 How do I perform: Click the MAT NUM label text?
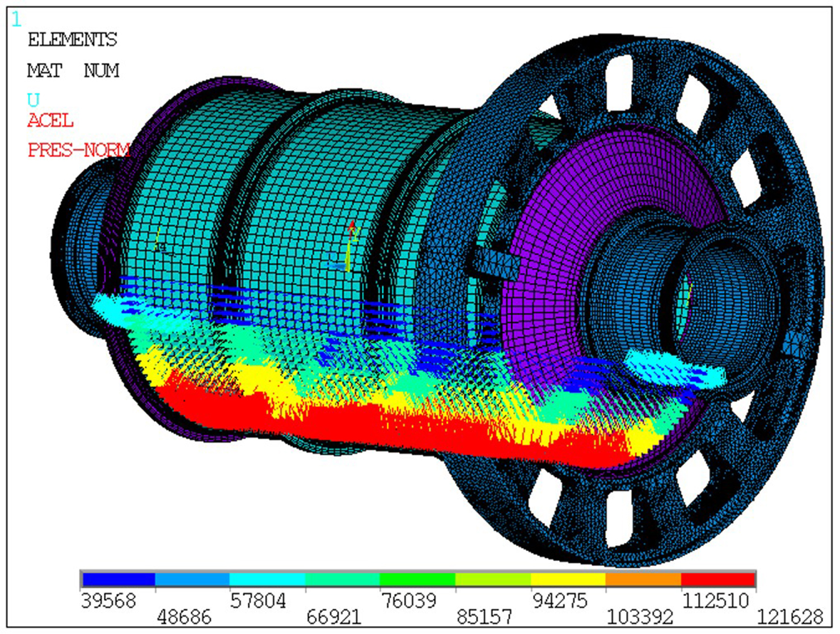tap(73, 71)
